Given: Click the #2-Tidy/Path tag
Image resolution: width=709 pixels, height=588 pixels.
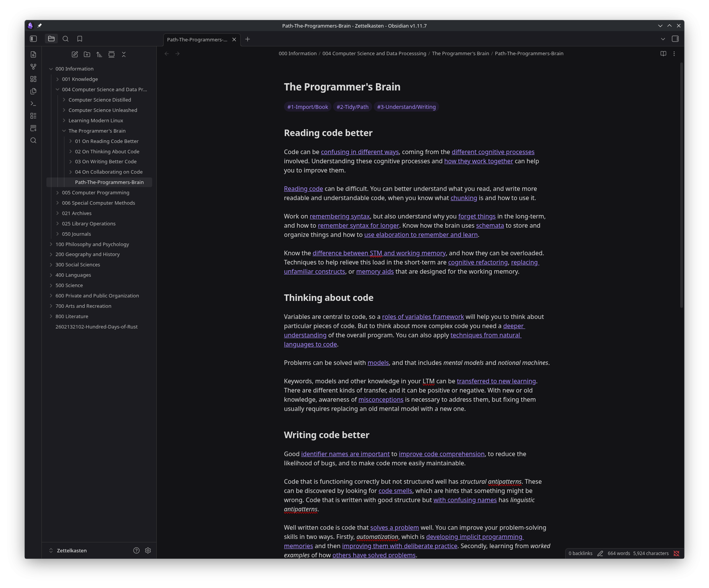Looking at the screenshot, I should [352, 107].
